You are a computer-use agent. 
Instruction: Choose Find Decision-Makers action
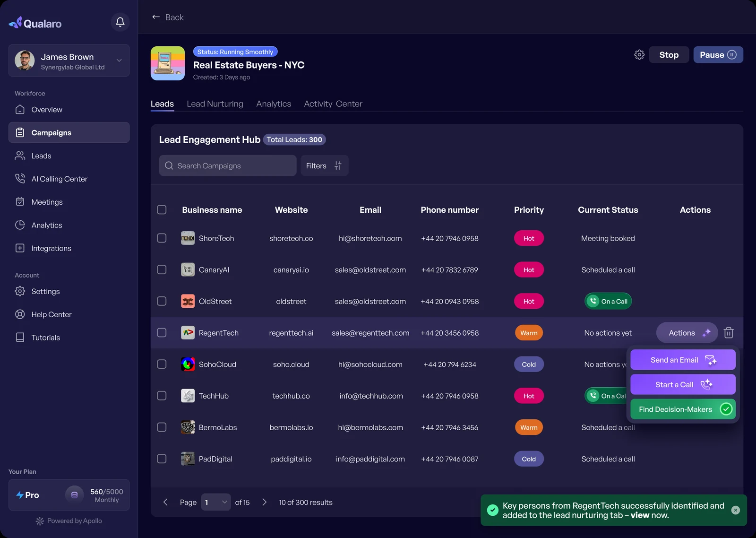683,409
